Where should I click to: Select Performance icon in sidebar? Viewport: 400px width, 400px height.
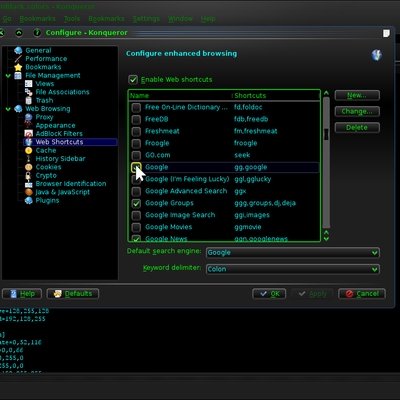click(18, 59)
